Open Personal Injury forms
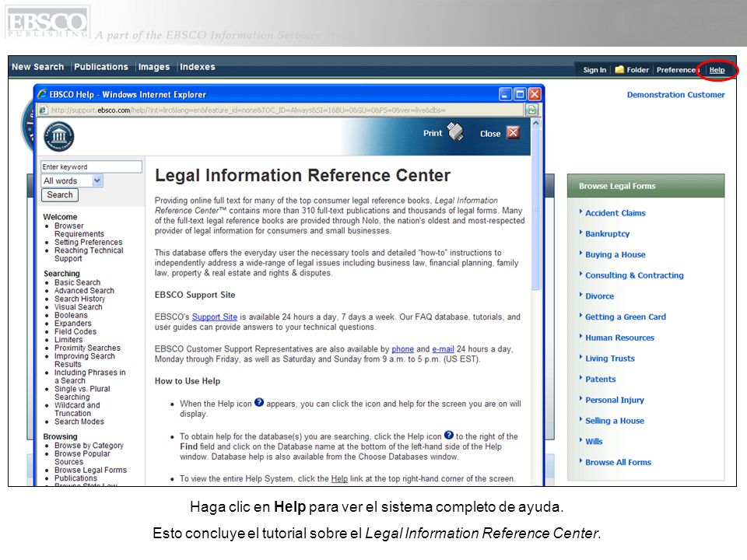 (615, 400)
